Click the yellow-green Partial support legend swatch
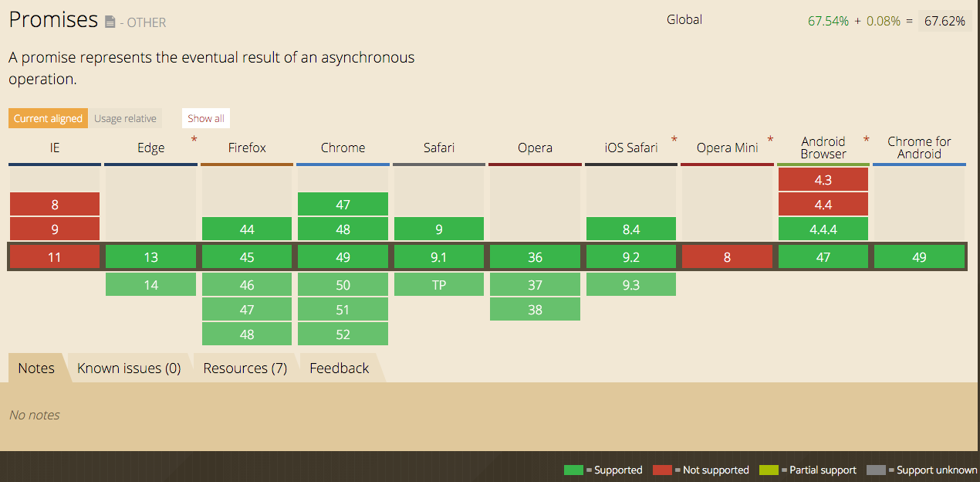The height and width of the screenshot is (482, 980). coord(769,470)
